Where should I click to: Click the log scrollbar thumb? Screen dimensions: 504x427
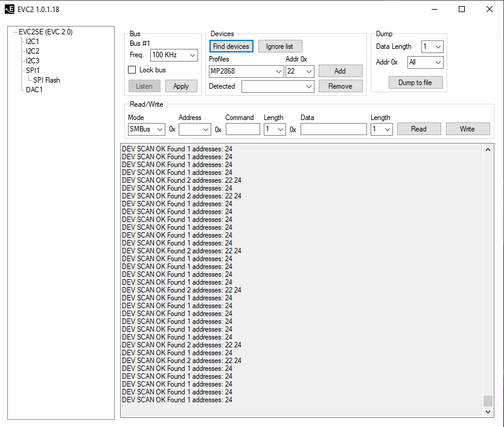tap(488, 400)
